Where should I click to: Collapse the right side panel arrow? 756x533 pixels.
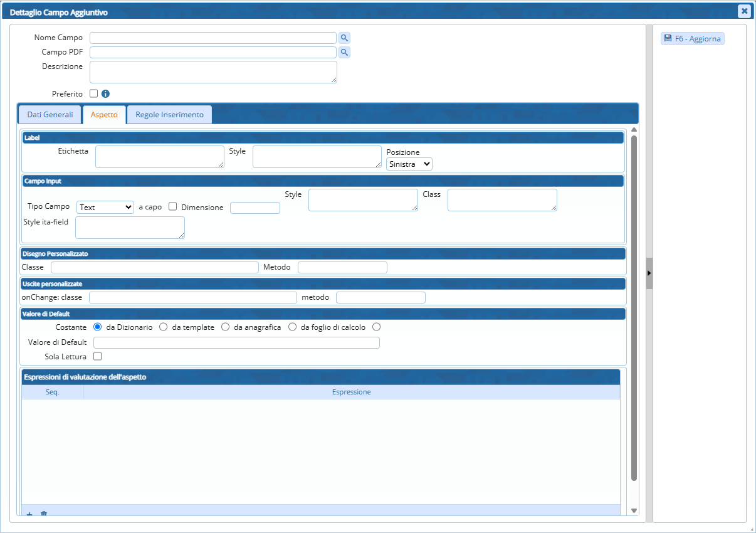click(649, 273)
